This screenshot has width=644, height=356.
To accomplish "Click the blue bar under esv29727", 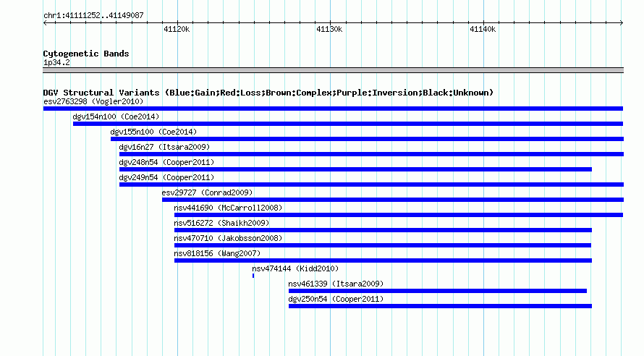I will (393, 200).
